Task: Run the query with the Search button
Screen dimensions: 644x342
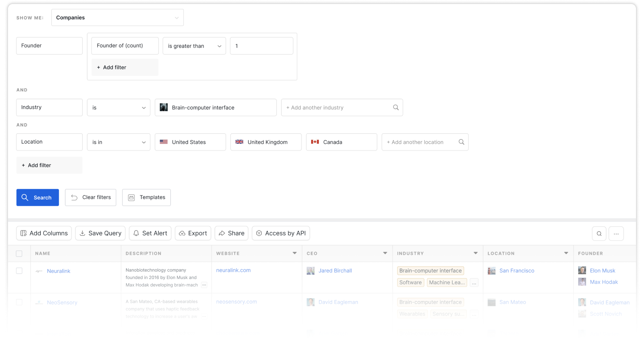Action: coord(38,197)
